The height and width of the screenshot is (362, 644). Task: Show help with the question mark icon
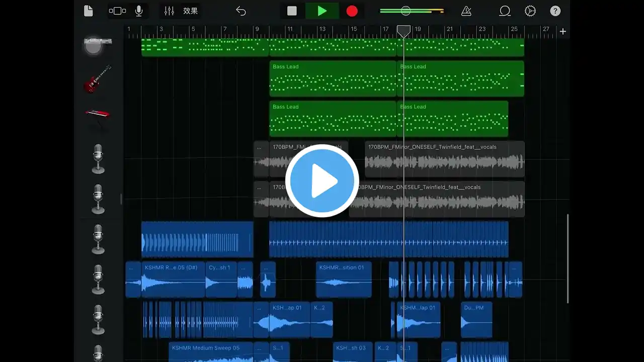[x=555, y=11]
